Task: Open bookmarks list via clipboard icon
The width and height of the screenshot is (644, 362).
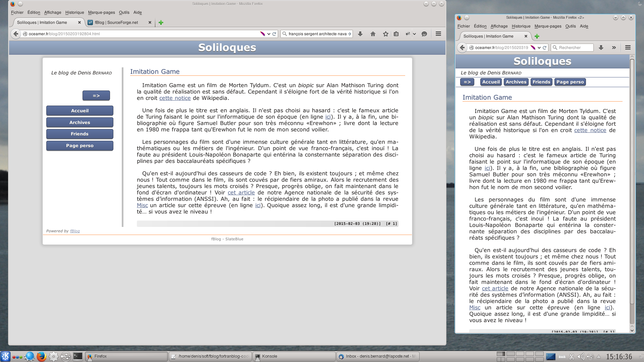Action: 396,34
